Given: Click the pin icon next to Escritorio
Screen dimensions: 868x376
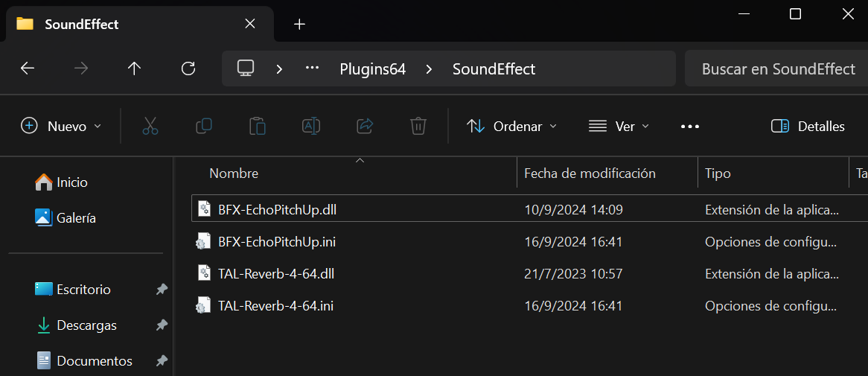Looking at the screenshot, I should [x=162, y=289].
